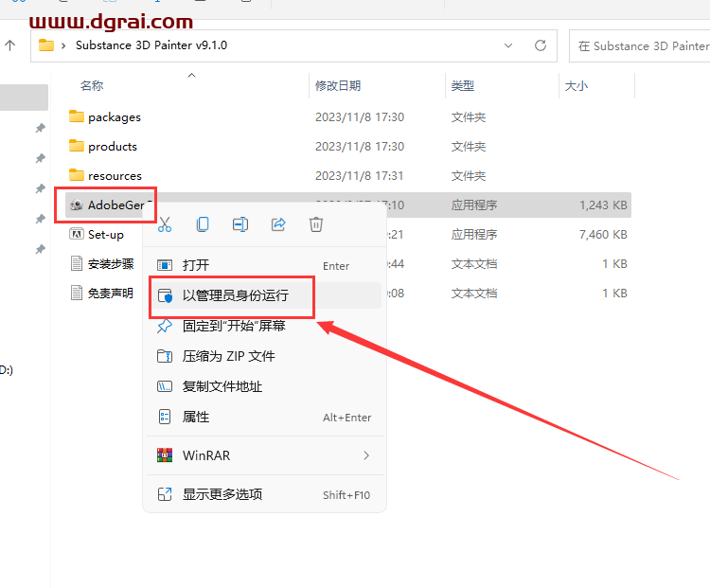Screen dimensions: 710x588
Task: Click the 安装步骤 document icon
Action: pos(77,263)
